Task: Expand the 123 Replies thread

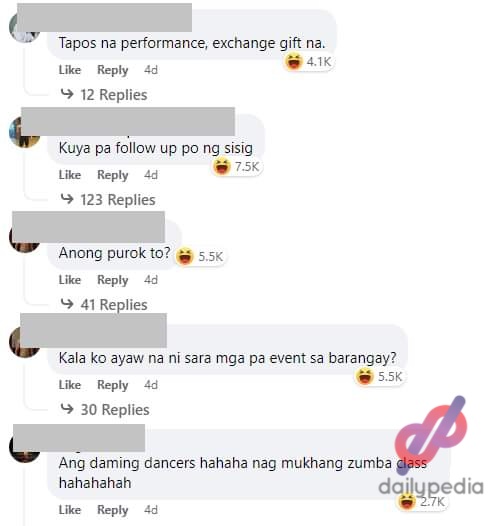Action: [x=118, y=200]
